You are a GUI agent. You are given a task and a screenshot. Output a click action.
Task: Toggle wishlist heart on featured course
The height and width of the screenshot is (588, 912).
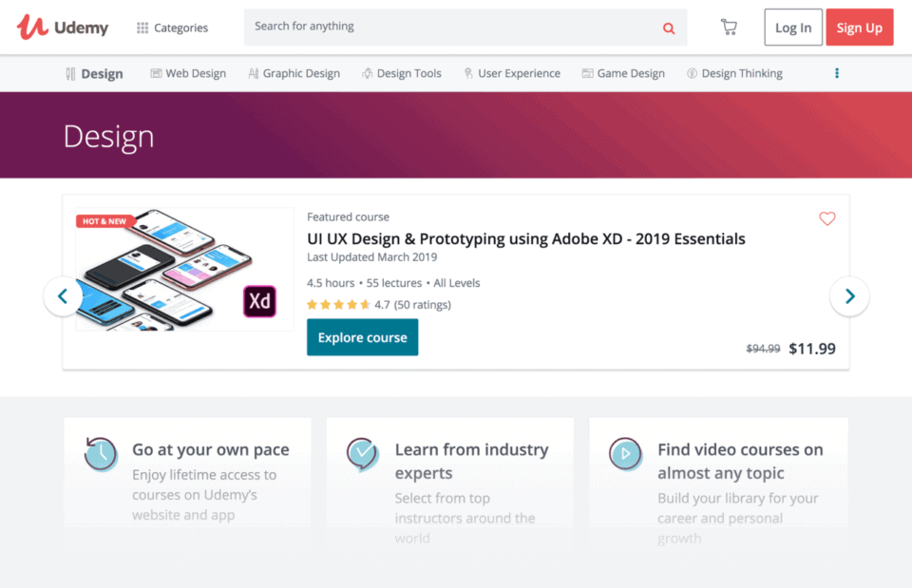pos(826,218)
